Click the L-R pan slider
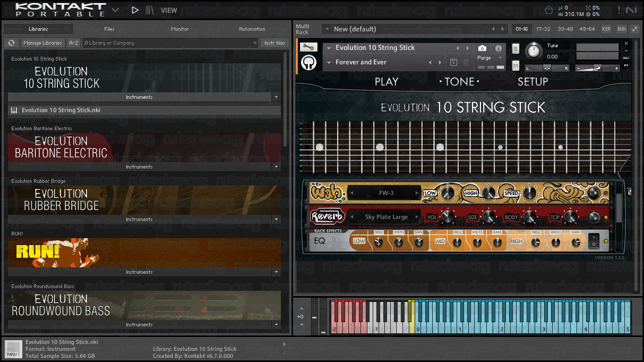The image size is (644, 362). point(547,68)
